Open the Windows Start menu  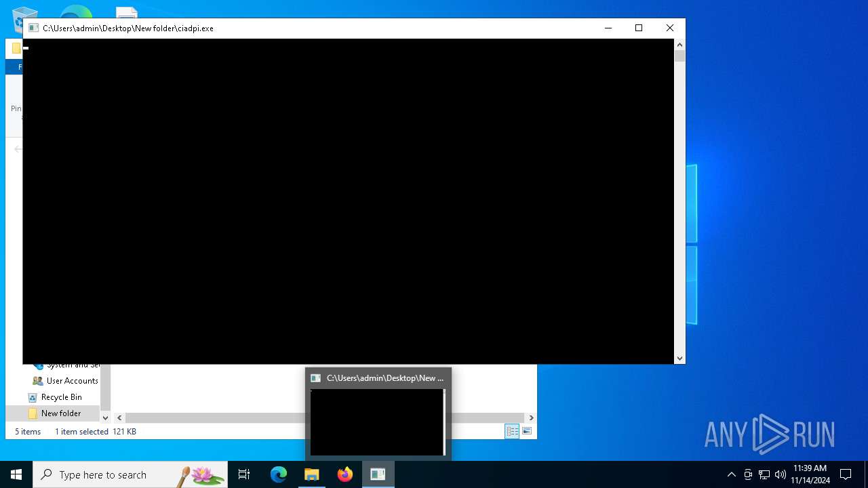click(x=16, y=474)
